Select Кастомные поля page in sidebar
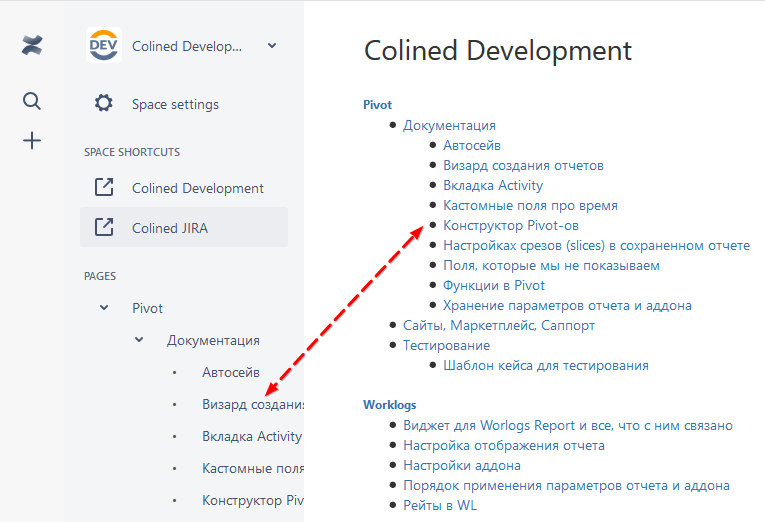This screenshot has height=522, width=765. tap(253, 468)
